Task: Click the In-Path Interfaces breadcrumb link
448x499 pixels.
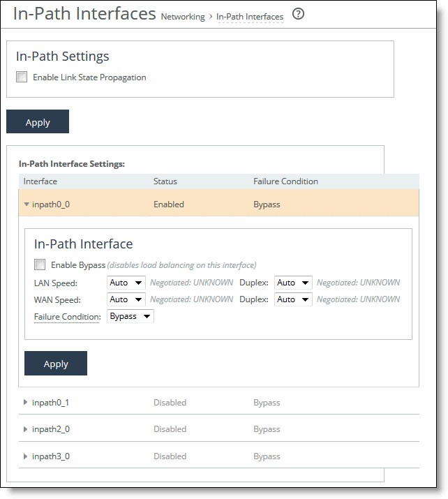Action: click(x=250, y=16)
